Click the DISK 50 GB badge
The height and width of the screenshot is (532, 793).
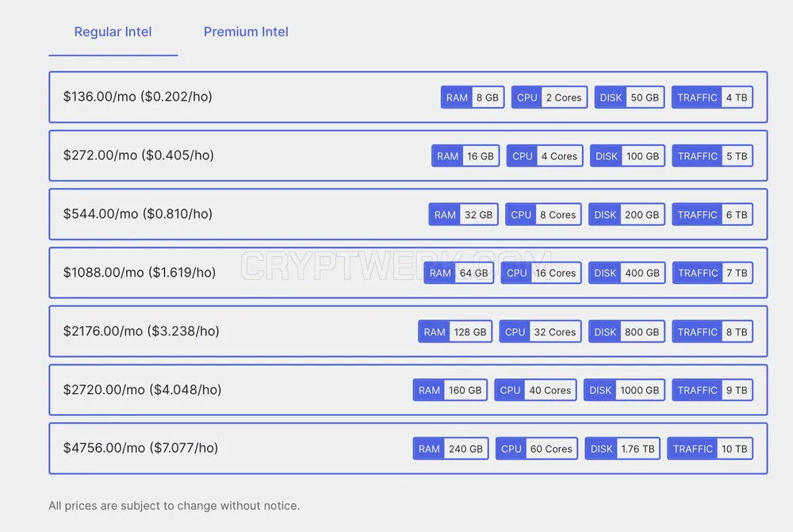pyautogui.click(x=629, y=97)
